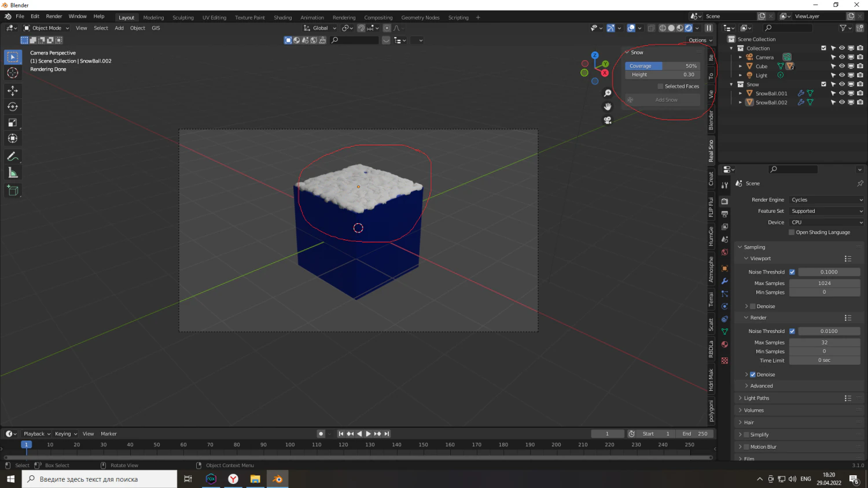This screenshot has width=868, height=488.
Task: Uncheck Render Denoise checkbox
Action: click(x=753, y=375)
